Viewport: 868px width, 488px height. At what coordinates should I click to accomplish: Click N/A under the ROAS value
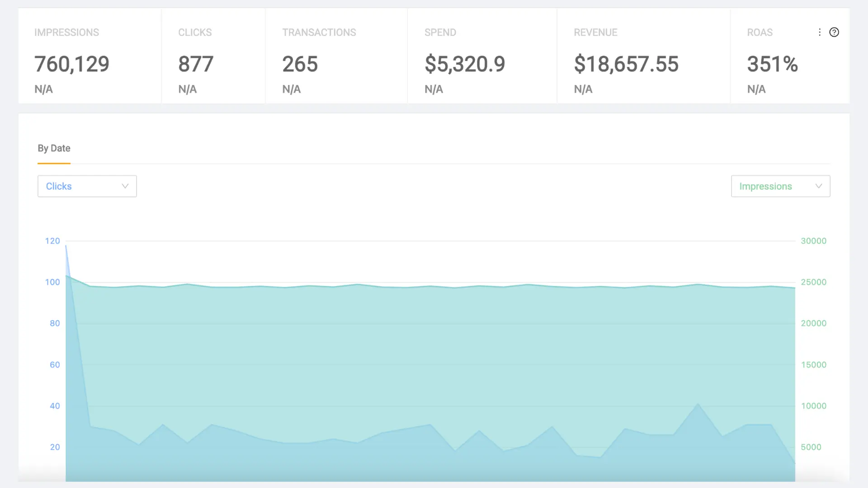pyautogui.click(x=756, y=89)
